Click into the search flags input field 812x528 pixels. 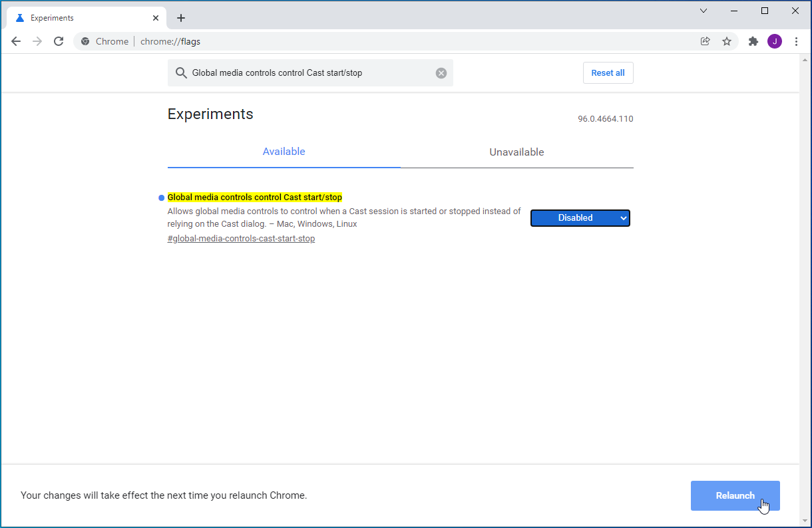pyautogui.click(x=306, y=73)
